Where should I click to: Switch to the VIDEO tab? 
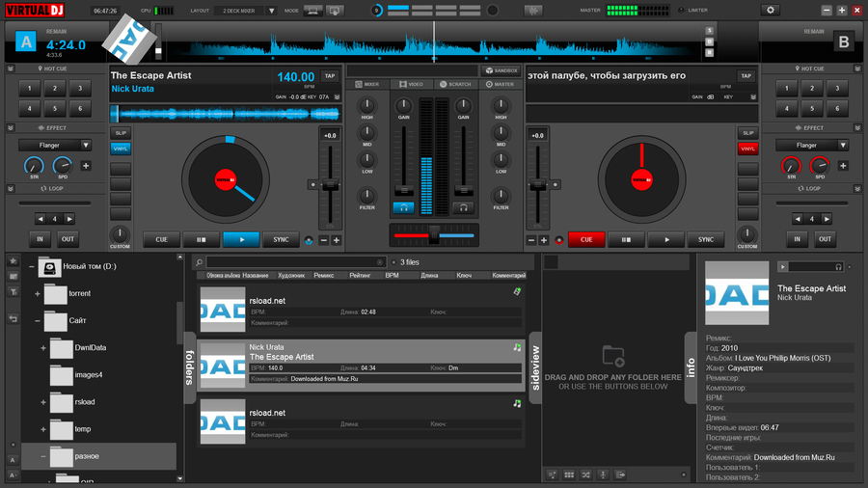point(411,84)
